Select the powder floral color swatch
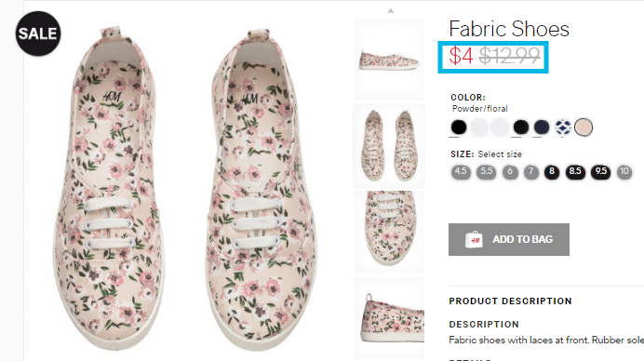 point(584,127)
